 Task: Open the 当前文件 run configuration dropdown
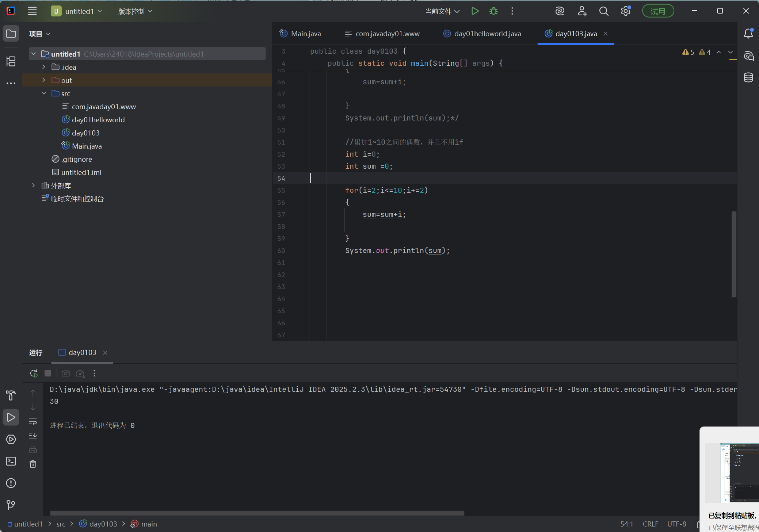click(442, 11)
